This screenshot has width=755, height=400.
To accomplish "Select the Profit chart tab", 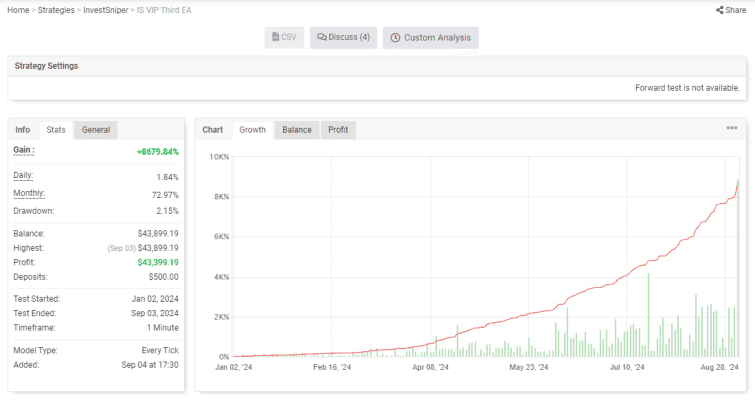I will (x=338, y=130).
